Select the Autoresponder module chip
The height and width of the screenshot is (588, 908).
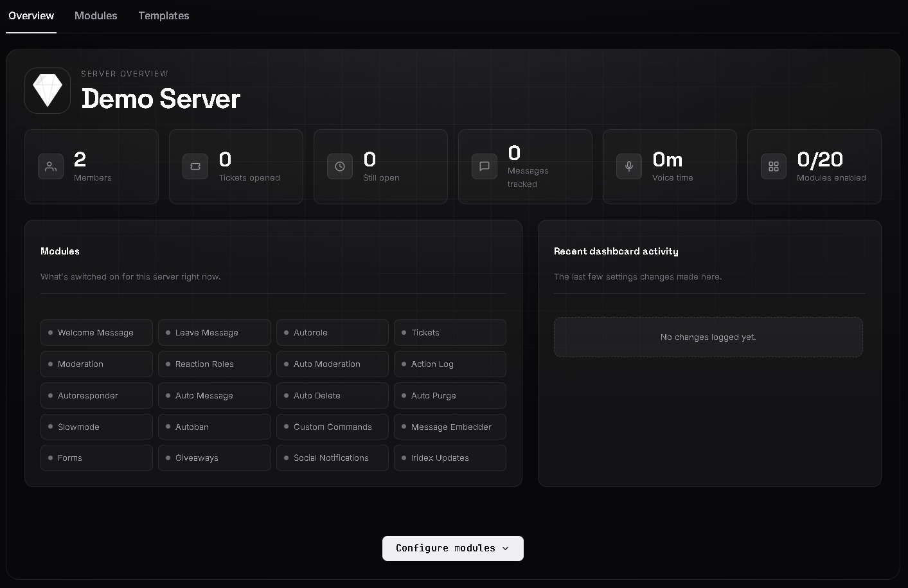96,395
